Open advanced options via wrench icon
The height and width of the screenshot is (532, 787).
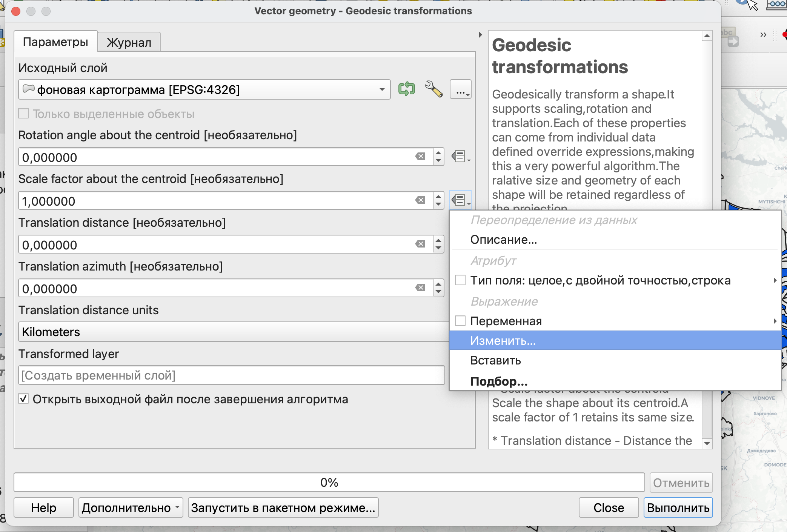433,89
